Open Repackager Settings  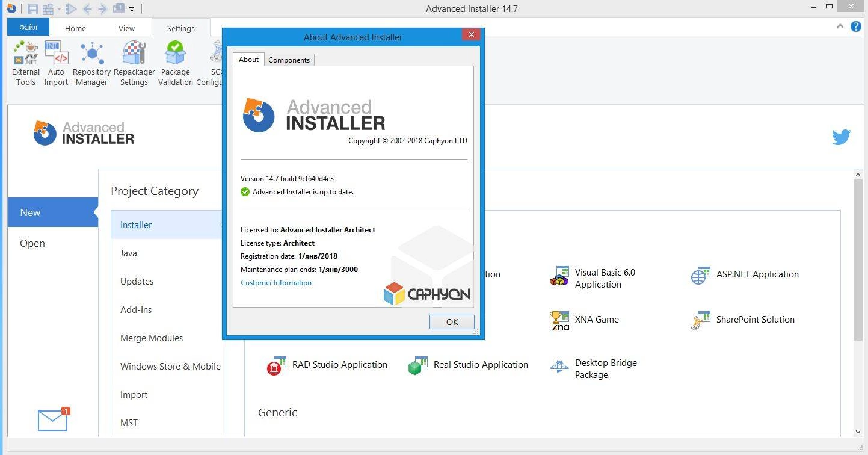click(134, 63)
